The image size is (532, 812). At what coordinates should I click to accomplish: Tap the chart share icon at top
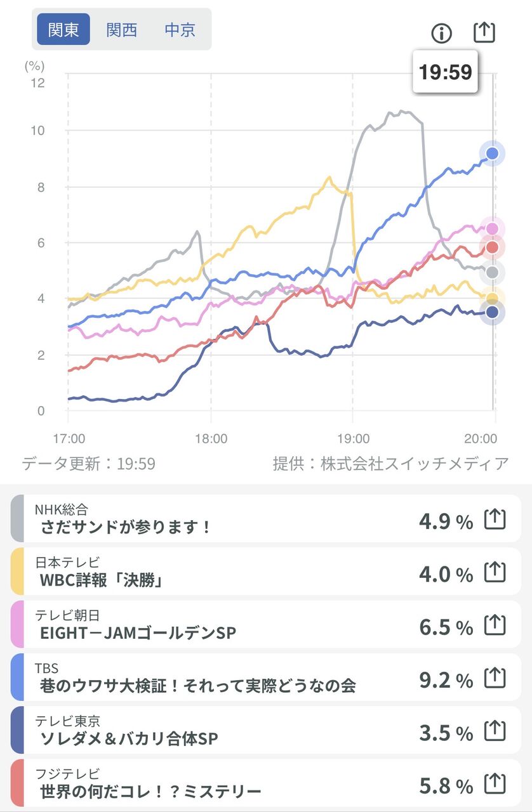pos(484,32)
